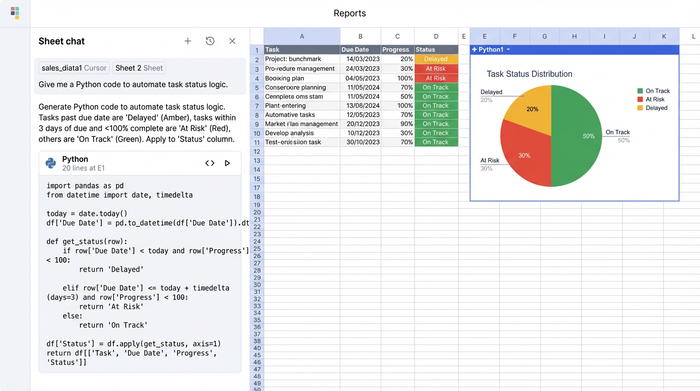Select column C header
This screenshot has width=700, height=391.
pos(397,37)
